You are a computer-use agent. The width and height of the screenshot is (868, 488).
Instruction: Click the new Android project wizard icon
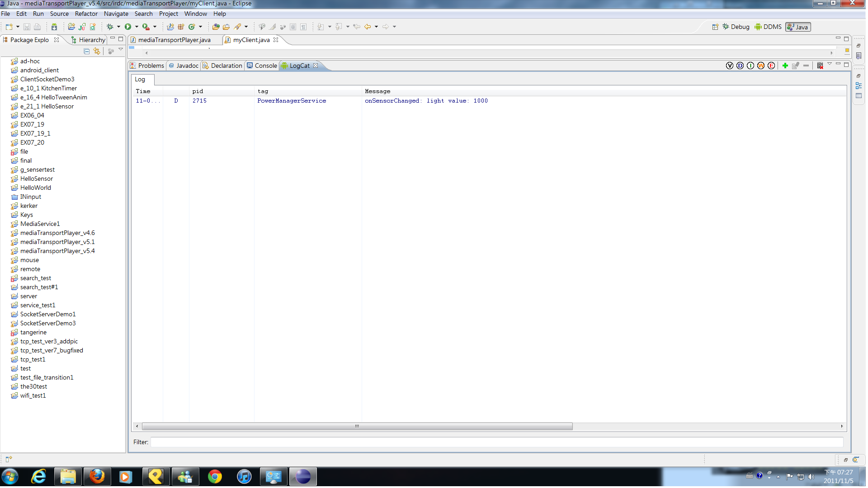point(71,27)
